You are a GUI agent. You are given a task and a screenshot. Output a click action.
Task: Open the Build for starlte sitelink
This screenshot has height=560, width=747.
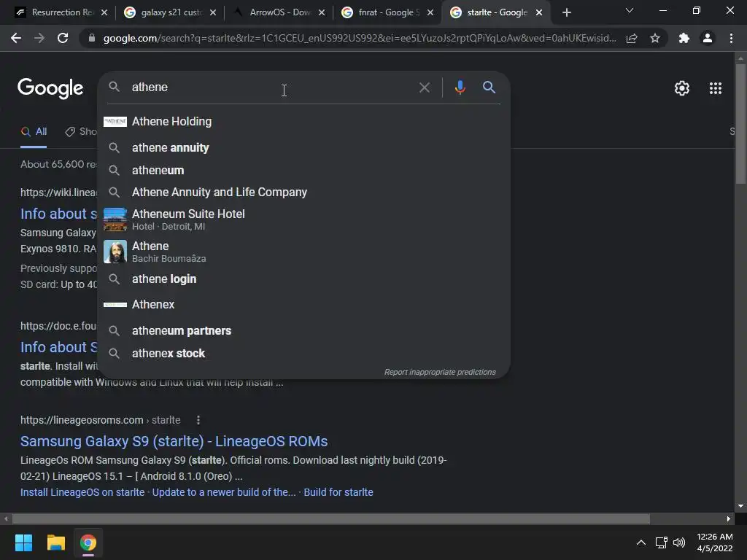coord(338,492)
